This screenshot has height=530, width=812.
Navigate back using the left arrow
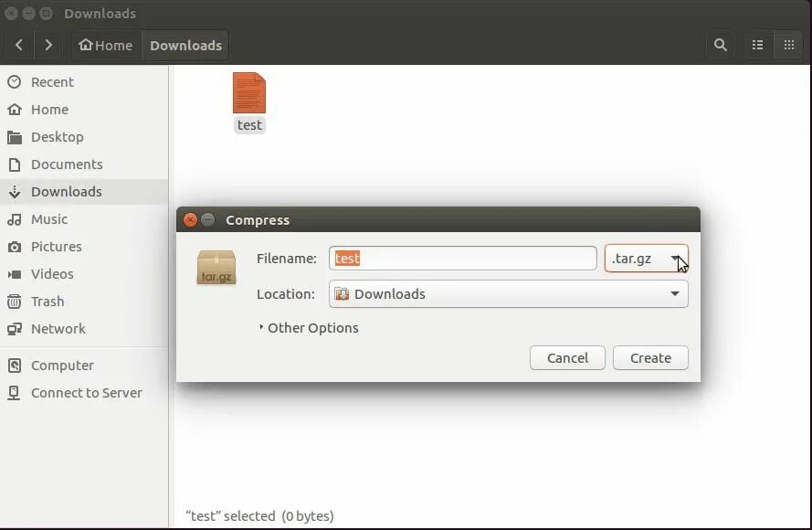(18, 45)
